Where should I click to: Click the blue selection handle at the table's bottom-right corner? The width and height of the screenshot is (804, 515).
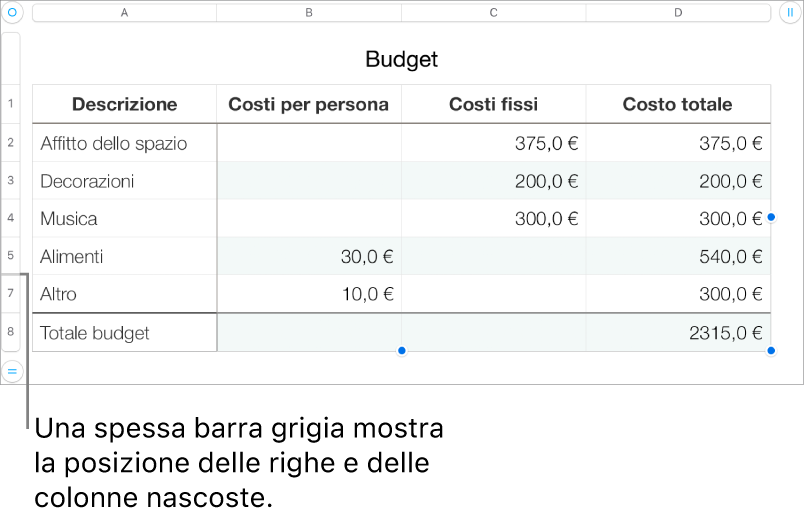click(x=771, y=351)
